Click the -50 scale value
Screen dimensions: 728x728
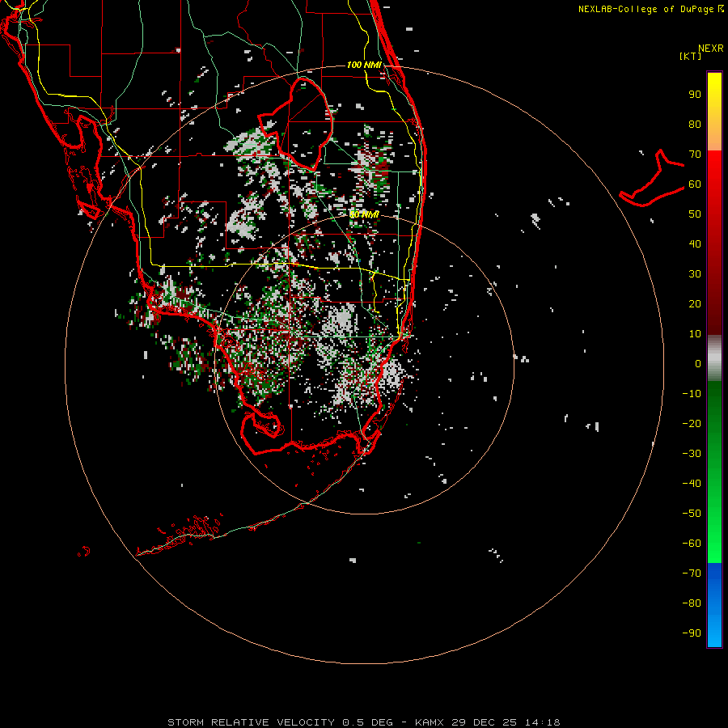(x=692, y=514)
